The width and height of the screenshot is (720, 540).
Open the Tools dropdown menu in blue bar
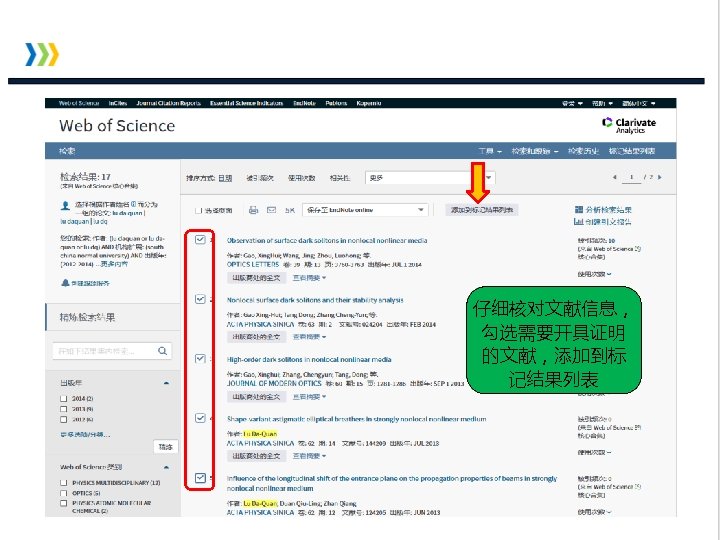(490, 151)
